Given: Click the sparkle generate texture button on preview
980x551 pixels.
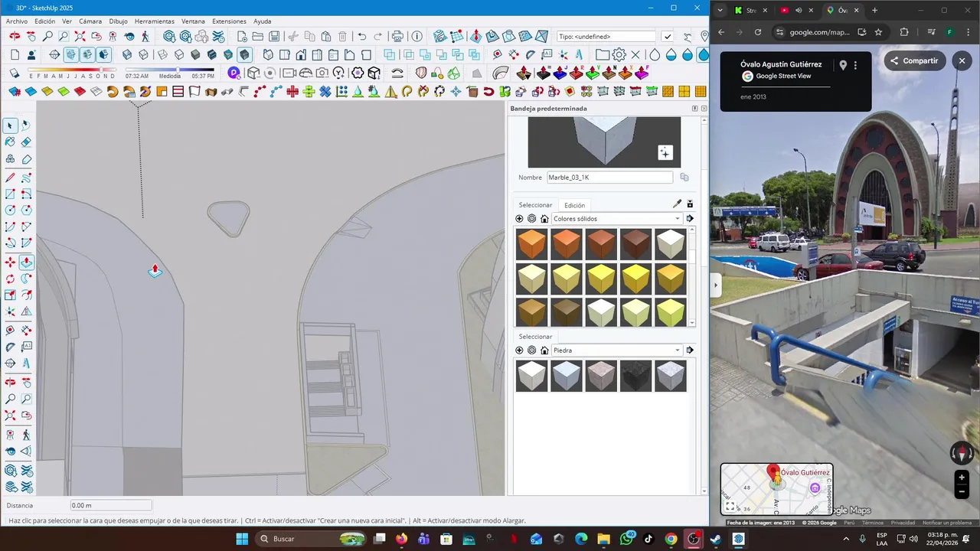Looking at the screenshot, I should pos(665,153).
